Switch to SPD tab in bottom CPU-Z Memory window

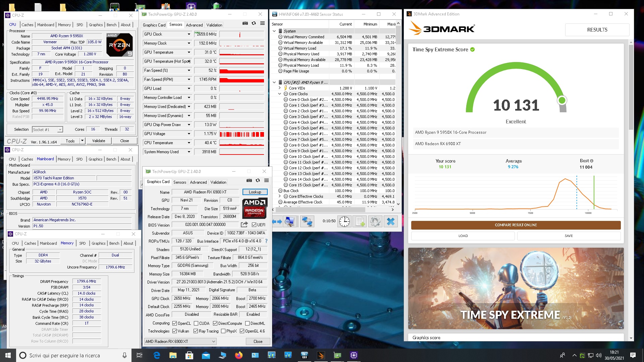click(83, 243)
